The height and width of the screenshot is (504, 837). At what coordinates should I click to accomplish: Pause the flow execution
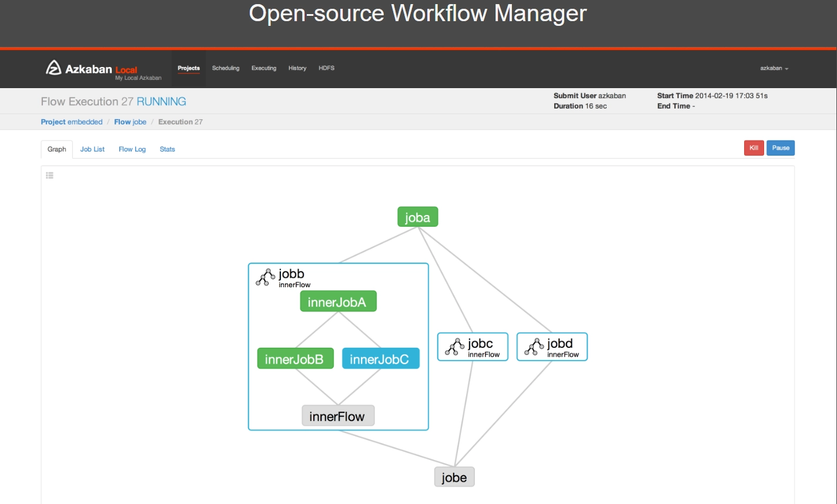click(781, 148)
